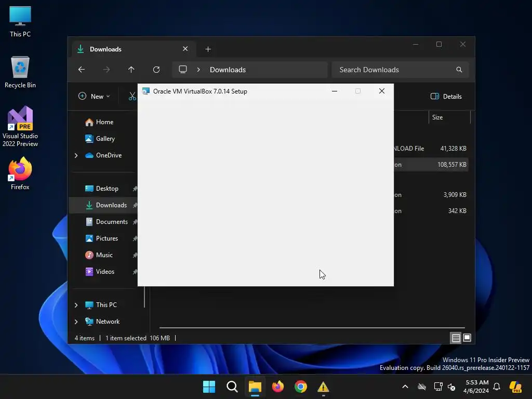This screenshot has width=532, height=399.
Task: Open the Recycle Bin desktop icon
Action: point(20,72)
